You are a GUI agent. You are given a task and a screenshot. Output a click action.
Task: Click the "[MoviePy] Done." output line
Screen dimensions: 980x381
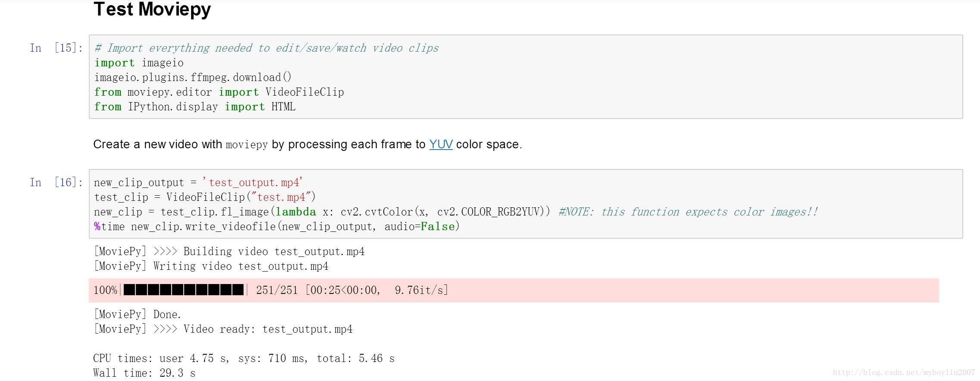(x=137, y=315)
